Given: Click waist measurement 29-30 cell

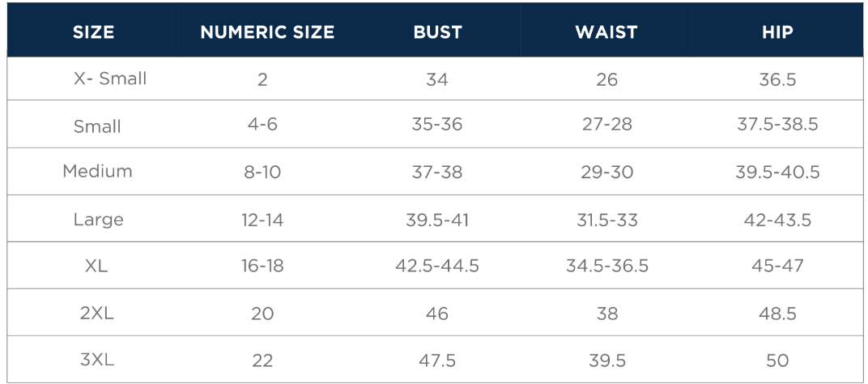Looking at the screenshot, I should pos(607,173).
